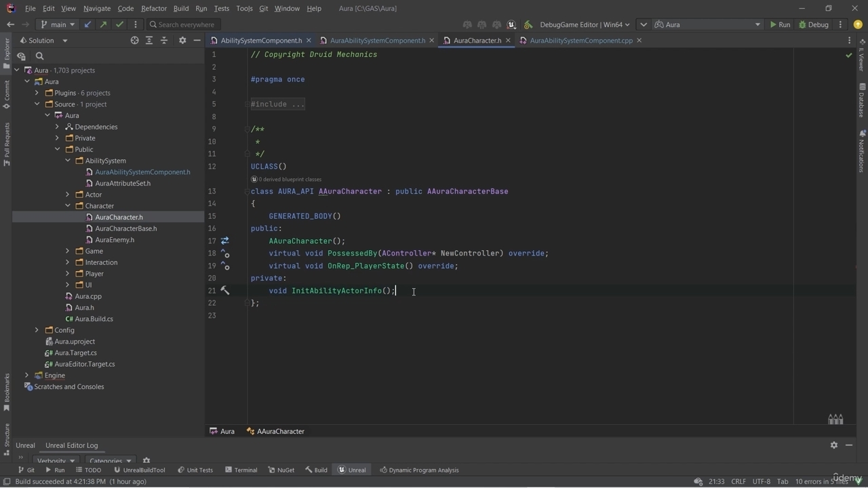This screenshot has width=868, height=488.
Task: Open the NuGet tool window
Action: click(281, 470)
